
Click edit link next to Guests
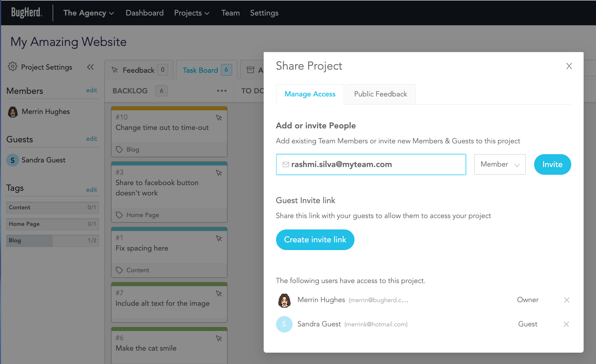(91, 139)
